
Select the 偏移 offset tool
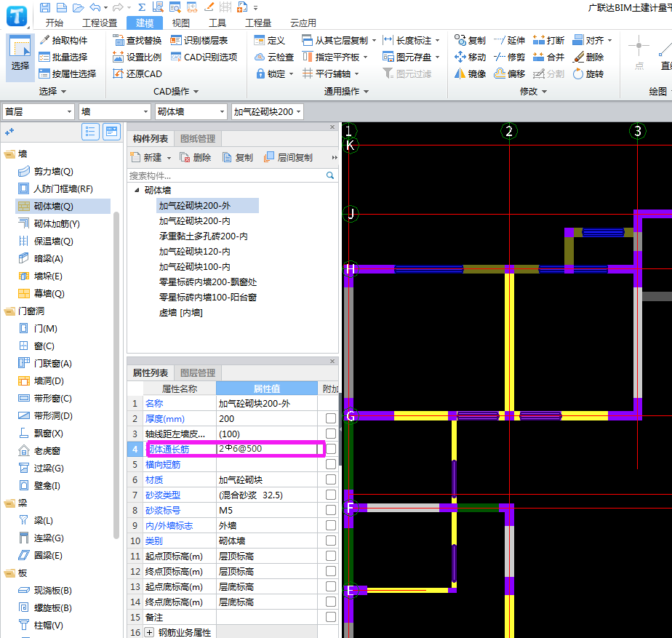pyautogui.click(x=510, y=73)
